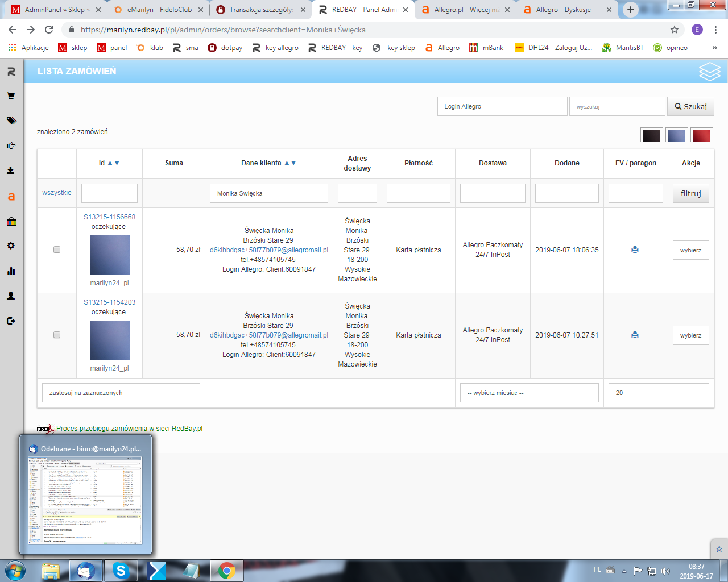Expand 'wybierz miesiąc' month dropdown
728x582 pixels.
(x=529, y=393)
